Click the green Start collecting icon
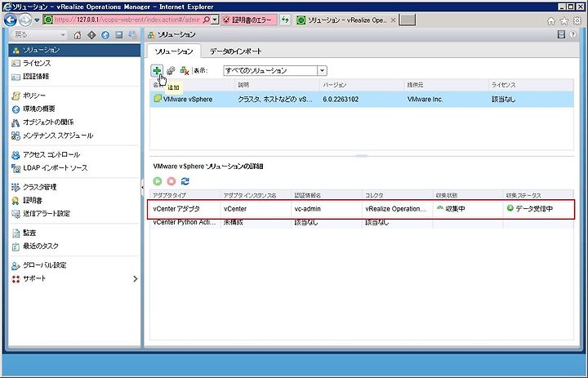Image resolution: width=588 pixels, height=378 pixels. coord(158,181)
